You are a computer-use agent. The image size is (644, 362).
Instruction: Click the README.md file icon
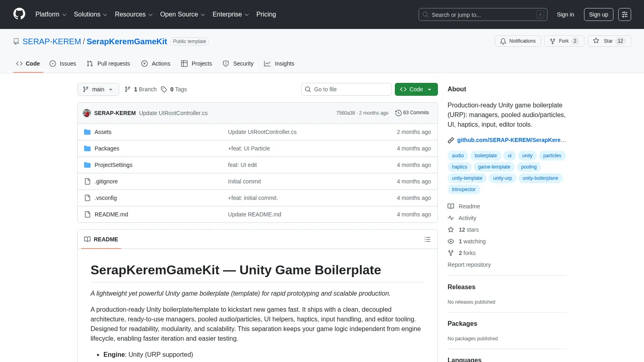[87, 214]
